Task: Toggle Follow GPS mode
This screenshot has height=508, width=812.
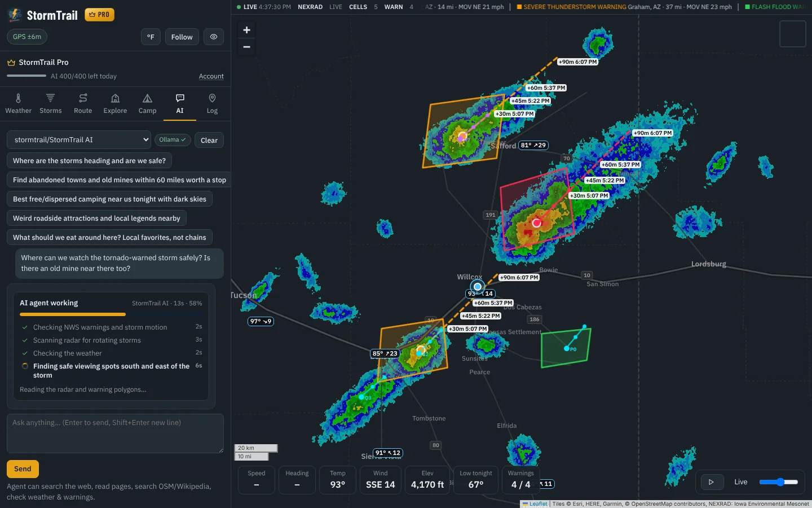Action: coord(182,37)
